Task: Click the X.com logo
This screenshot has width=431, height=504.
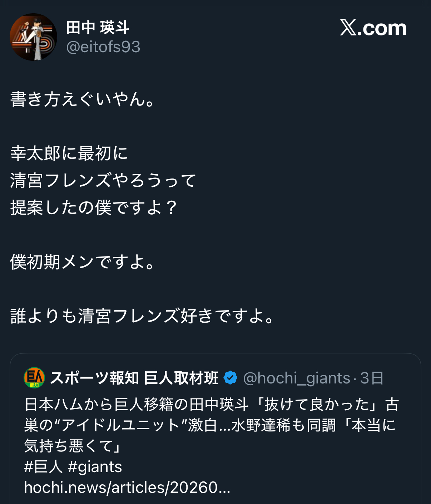Action: (373, 28)
